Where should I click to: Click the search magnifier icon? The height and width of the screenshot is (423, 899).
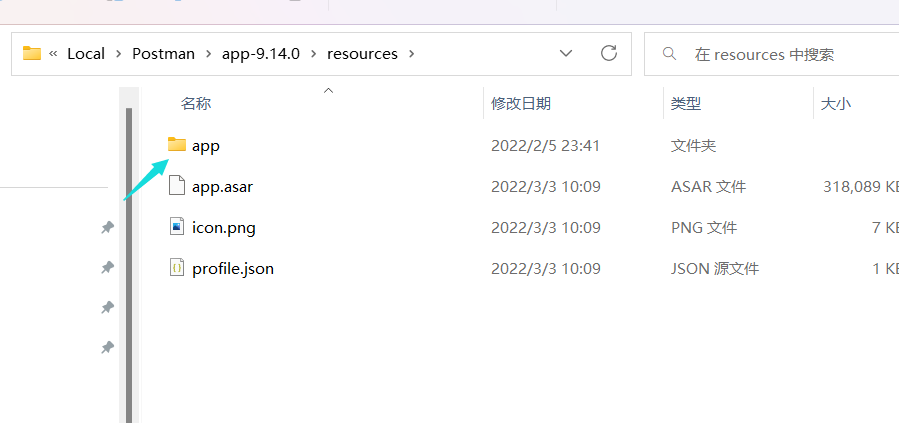pyautogui.click(x=669, y=54)
